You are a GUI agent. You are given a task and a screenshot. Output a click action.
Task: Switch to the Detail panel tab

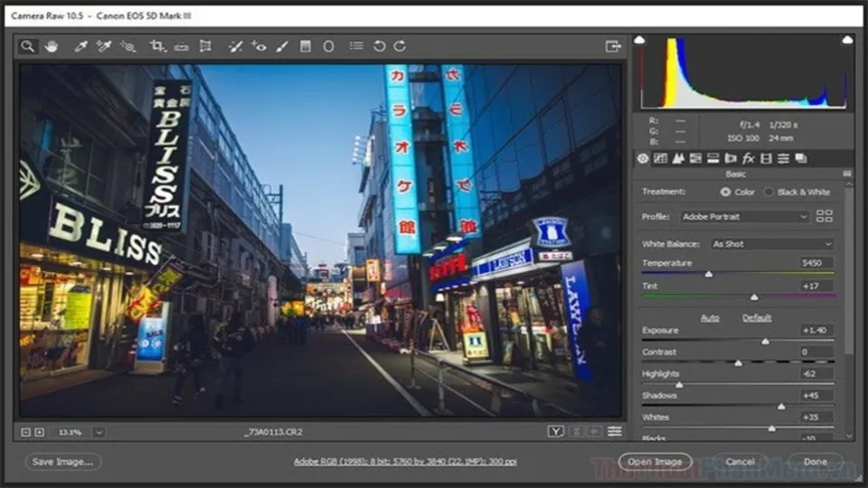pyautogui.click(x=678, y=159)
